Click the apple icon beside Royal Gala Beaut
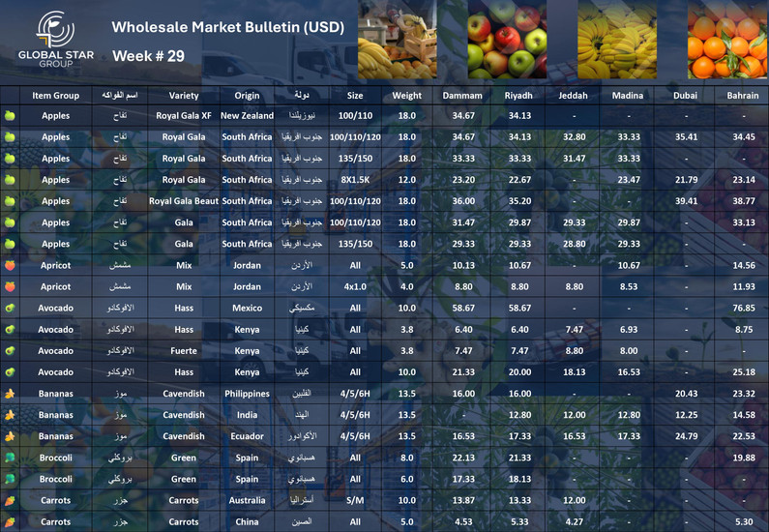The image size is (769, 532). 10,201
